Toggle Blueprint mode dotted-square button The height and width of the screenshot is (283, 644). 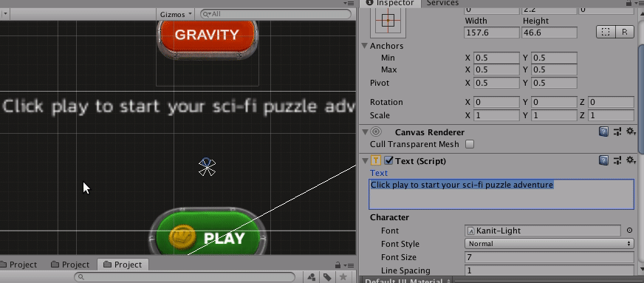pyautogui.click(x=606, y=32)
